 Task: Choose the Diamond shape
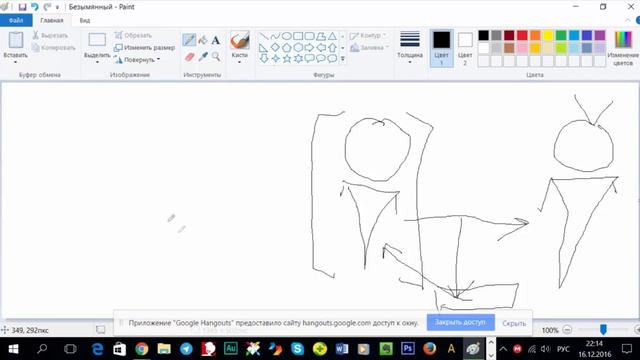coord(276,47)
